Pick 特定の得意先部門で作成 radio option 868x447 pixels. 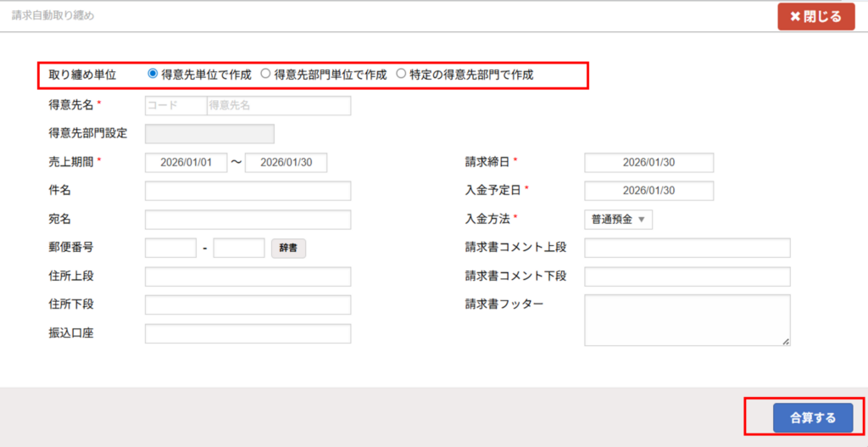[x=402, y=74]
